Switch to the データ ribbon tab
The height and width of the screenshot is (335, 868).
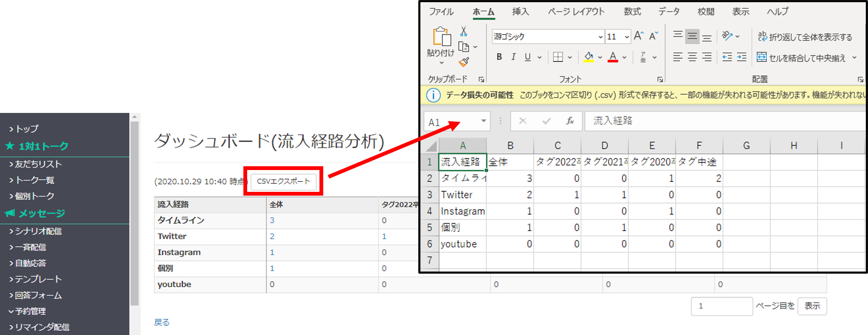click(x=668, y=12)
